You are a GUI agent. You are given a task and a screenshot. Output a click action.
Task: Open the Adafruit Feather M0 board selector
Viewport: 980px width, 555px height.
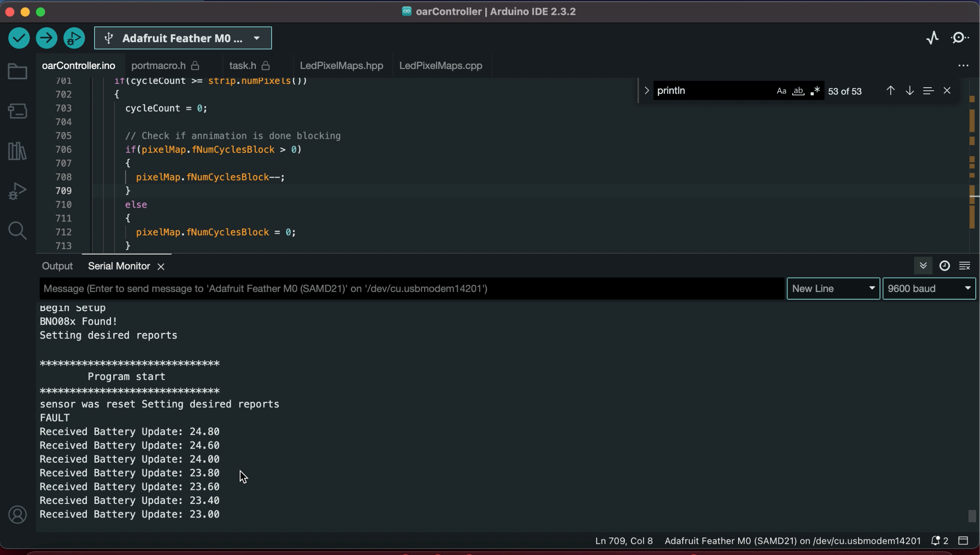pos(183,38)
